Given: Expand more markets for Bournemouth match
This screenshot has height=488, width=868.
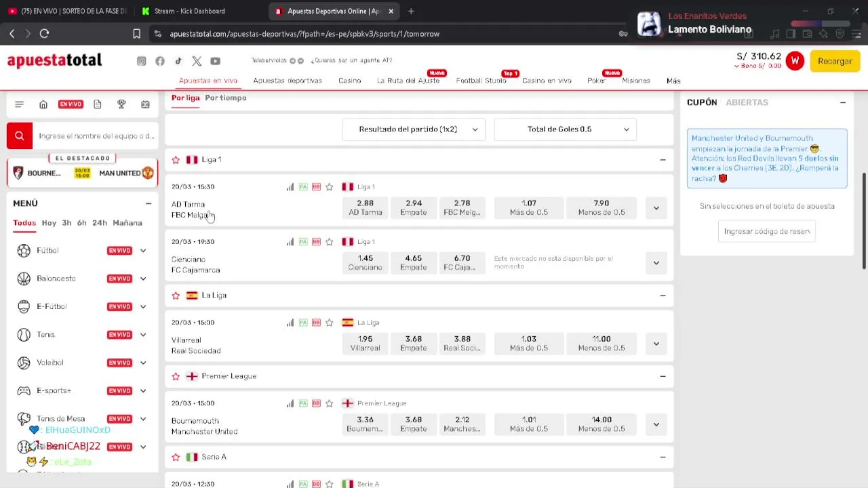Looking at the screenshot, I should (656, 424).
